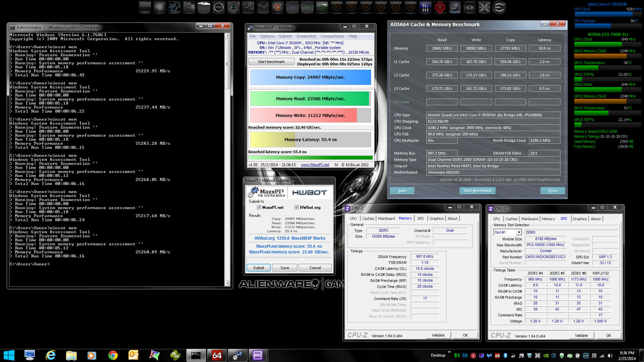644x362 pixels.
Task: Toggle the HWbot.org submit checkbox
Action: (297, 207)
